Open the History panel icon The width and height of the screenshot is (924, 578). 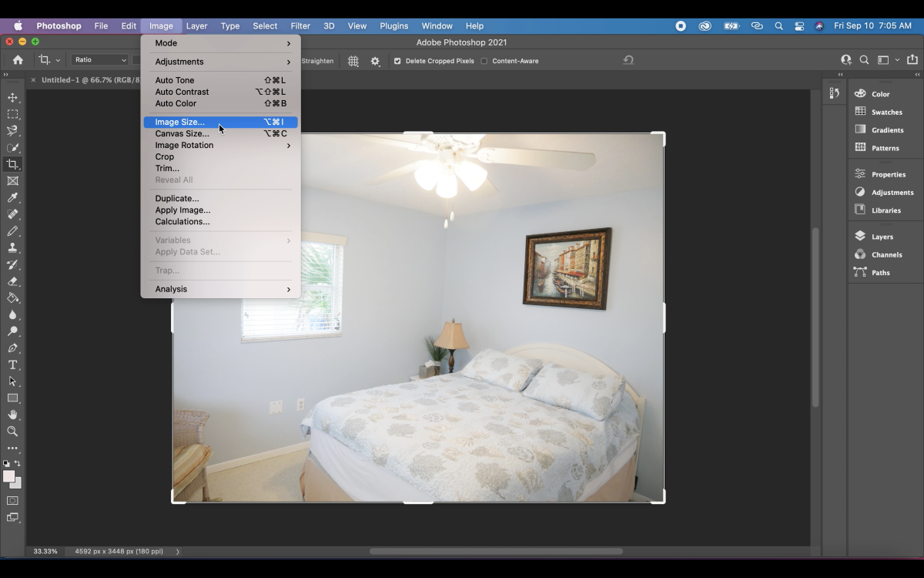point(835,93)
